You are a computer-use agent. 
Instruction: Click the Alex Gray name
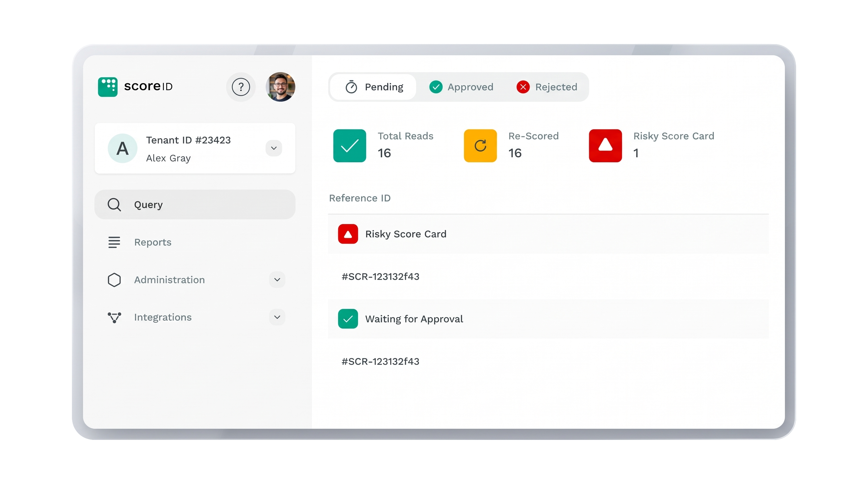[x=168, y=158]
